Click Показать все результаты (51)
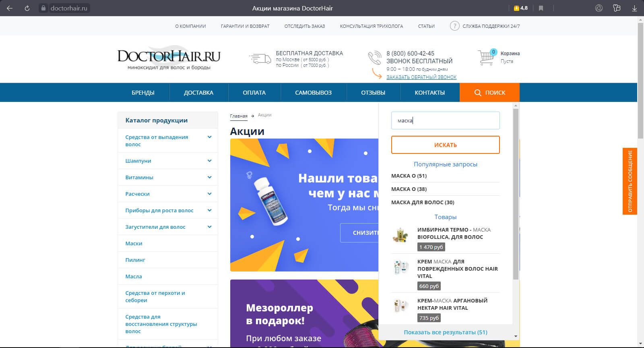Image resolution: width=644 pixels, height=348 pixels. [446, 332]
